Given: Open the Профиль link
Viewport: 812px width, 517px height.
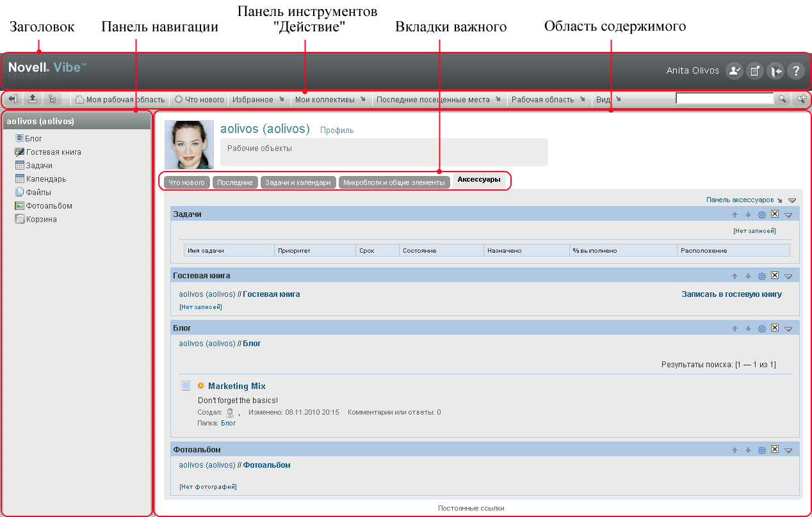Looking at the screenshot, I should click(337, 130).
